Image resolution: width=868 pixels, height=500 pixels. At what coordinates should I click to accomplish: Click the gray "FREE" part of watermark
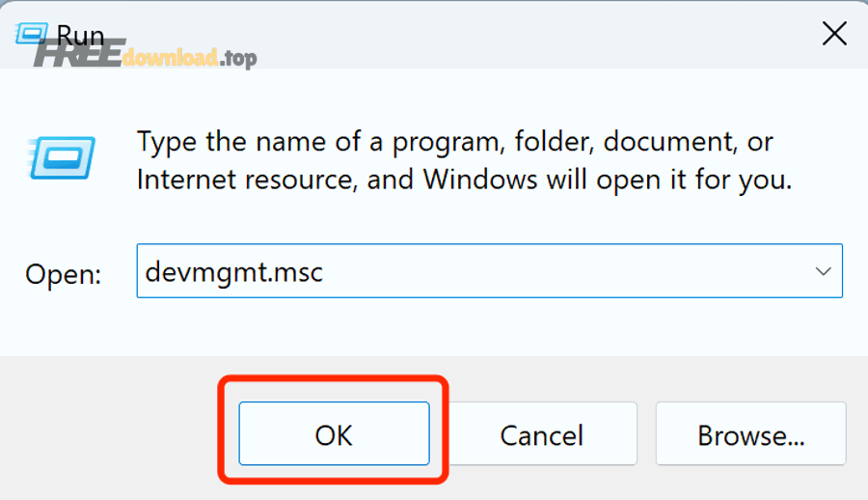click(x=78, y=53)
